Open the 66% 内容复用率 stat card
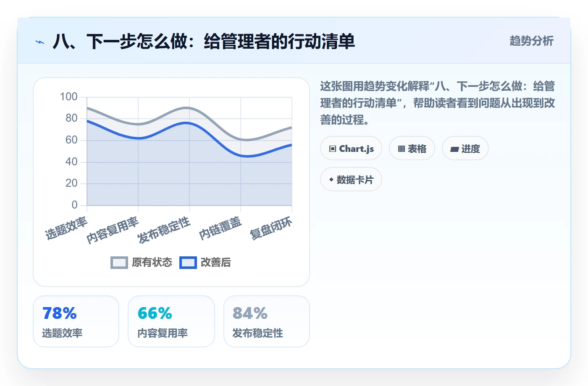The height and width of the screenshot is (386, 588). [171, 321]
